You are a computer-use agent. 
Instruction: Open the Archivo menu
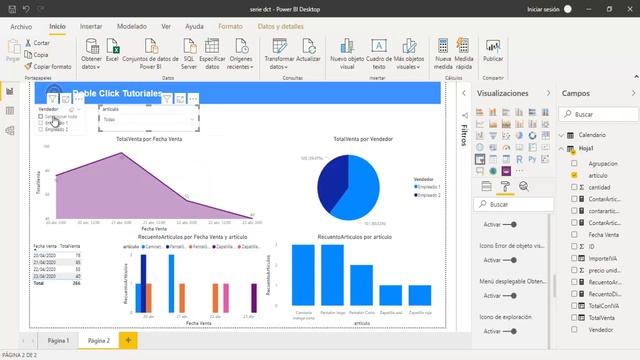pos(21,27)
